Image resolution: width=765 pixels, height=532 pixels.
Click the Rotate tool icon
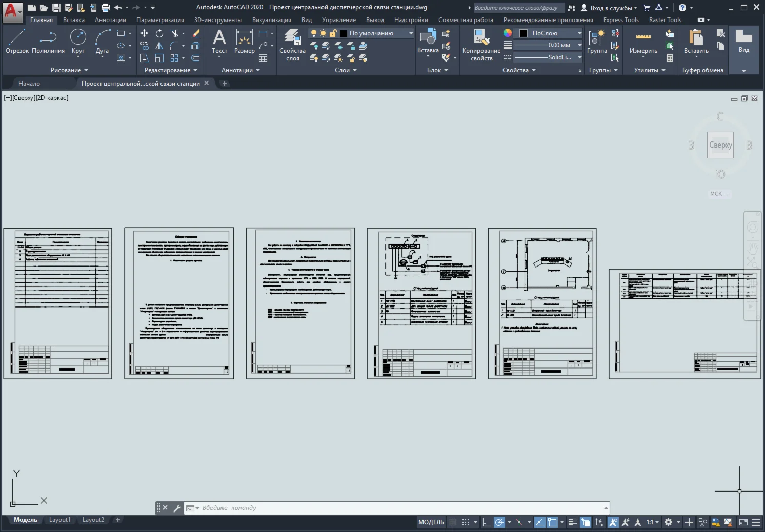159,33
